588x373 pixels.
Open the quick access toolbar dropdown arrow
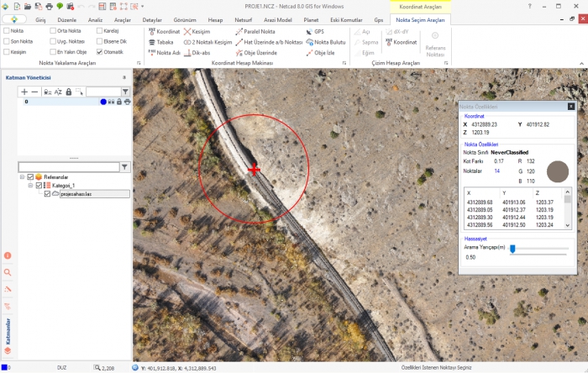(142, 7)
